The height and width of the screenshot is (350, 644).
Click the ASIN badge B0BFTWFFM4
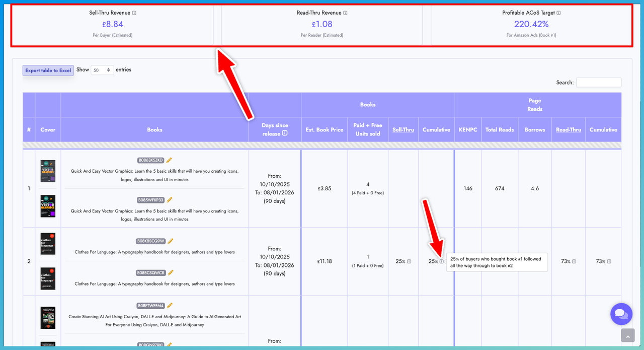151,305
